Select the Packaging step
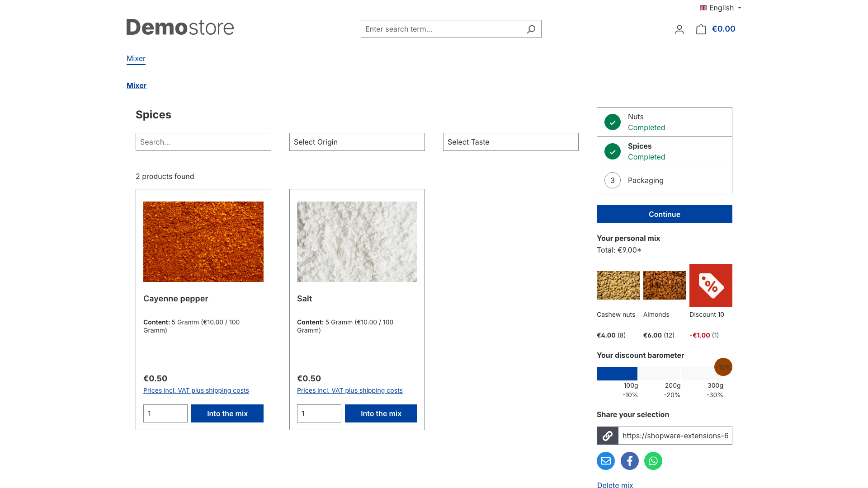 click(665, 180)
